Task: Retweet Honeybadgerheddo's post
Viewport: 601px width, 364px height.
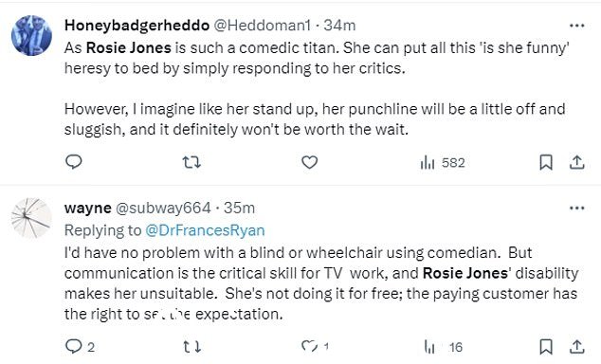Action: click(191, 162)
